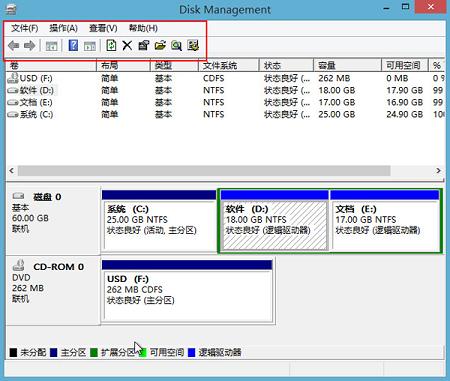450x381 pixels.
Task: Click the 可用空间 legend label
Action: point(167,353)
